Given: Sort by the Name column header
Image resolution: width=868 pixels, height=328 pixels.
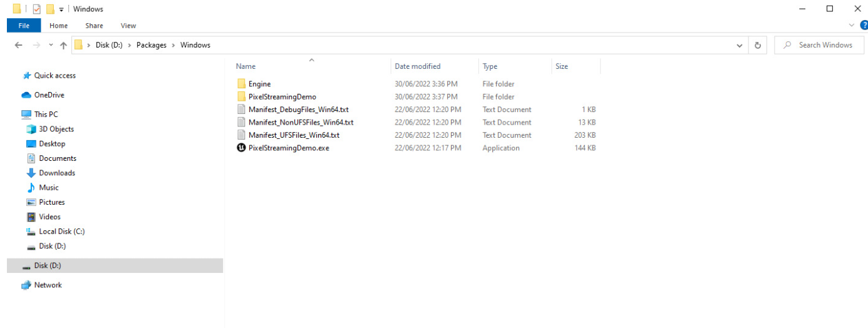Looking at the screenshot, I should point(245,66).
